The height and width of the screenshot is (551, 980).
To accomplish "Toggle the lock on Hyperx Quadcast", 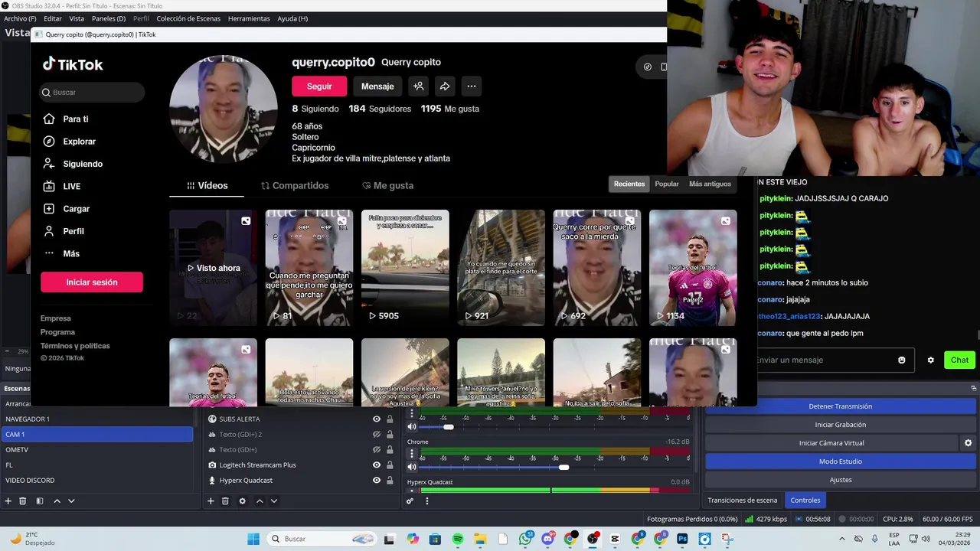I will [x=390, y=481].
